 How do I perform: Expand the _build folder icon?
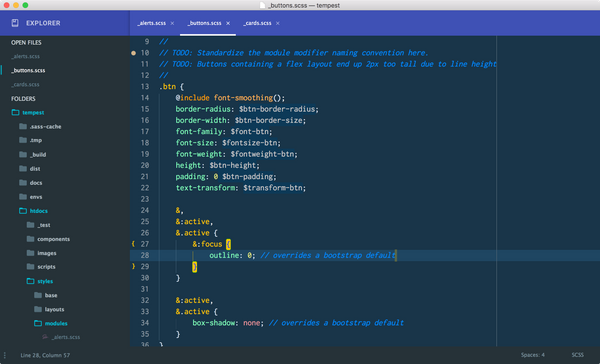pos(23,154)
